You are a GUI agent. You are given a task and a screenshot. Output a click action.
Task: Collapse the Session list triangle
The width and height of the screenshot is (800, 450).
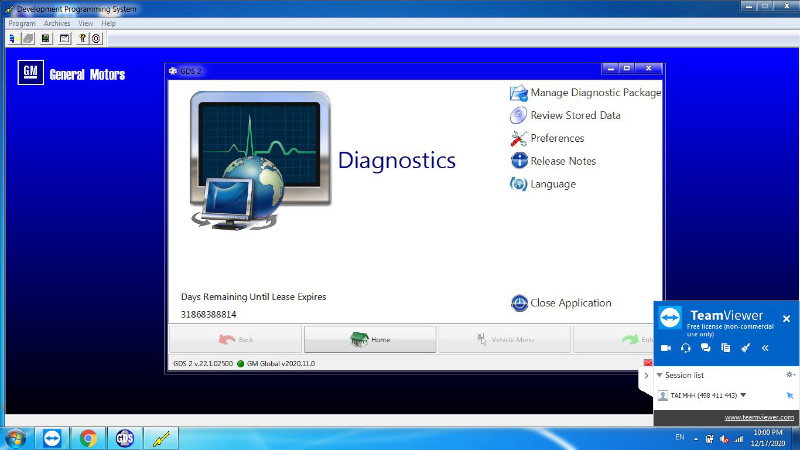pyautogui.click(x=659, y=375)
